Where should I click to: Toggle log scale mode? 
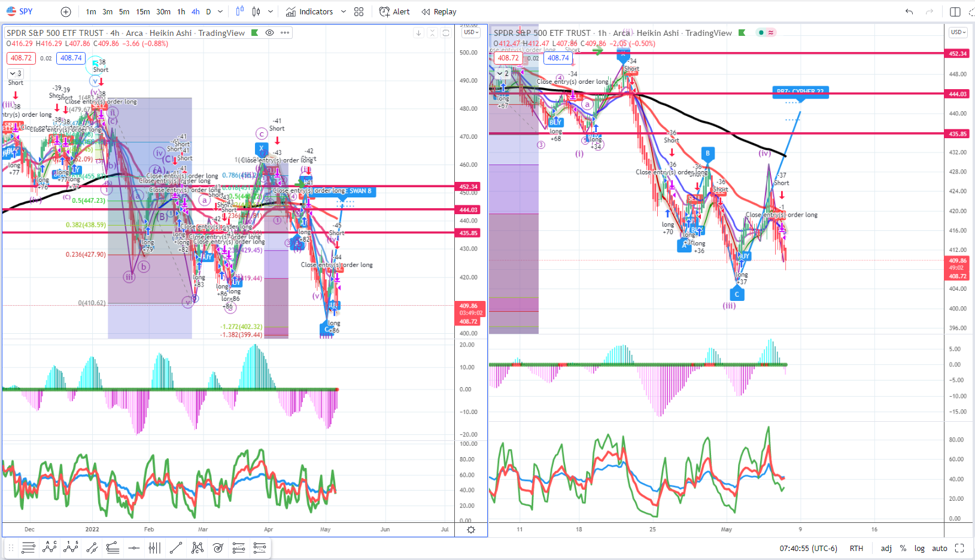[x=919, y=548]
